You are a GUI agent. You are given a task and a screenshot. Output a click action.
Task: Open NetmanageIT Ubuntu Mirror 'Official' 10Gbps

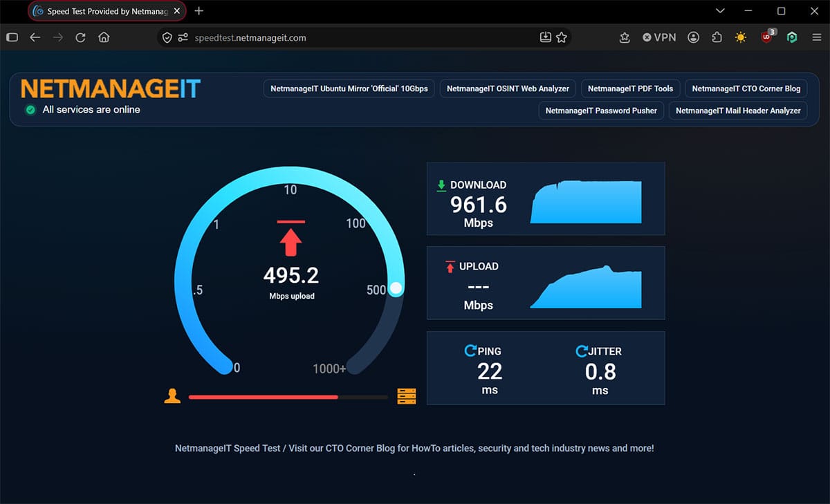pos(349,88)
